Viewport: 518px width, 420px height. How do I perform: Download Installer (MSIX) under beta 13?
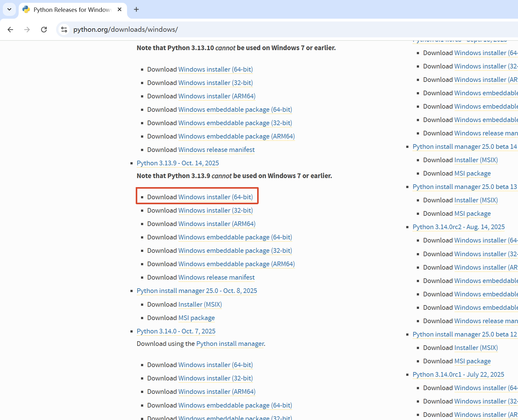476,200
